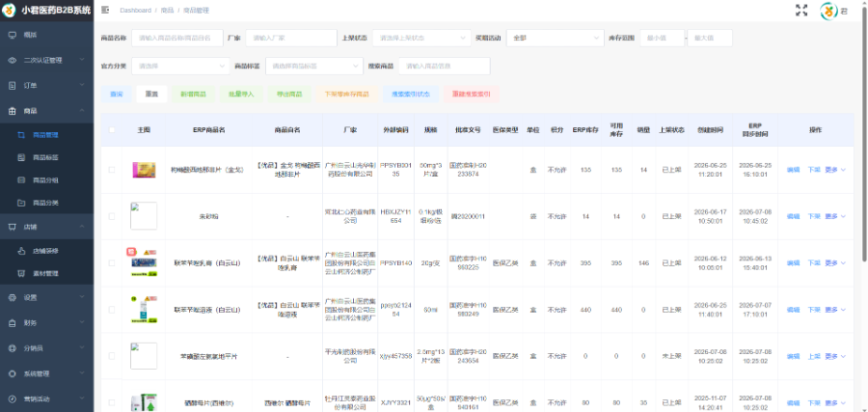The width and height of the screenshot is (868, 412).
Task: Click the 财务 bag icon in sidebar
Action: [x=13, y=322]
